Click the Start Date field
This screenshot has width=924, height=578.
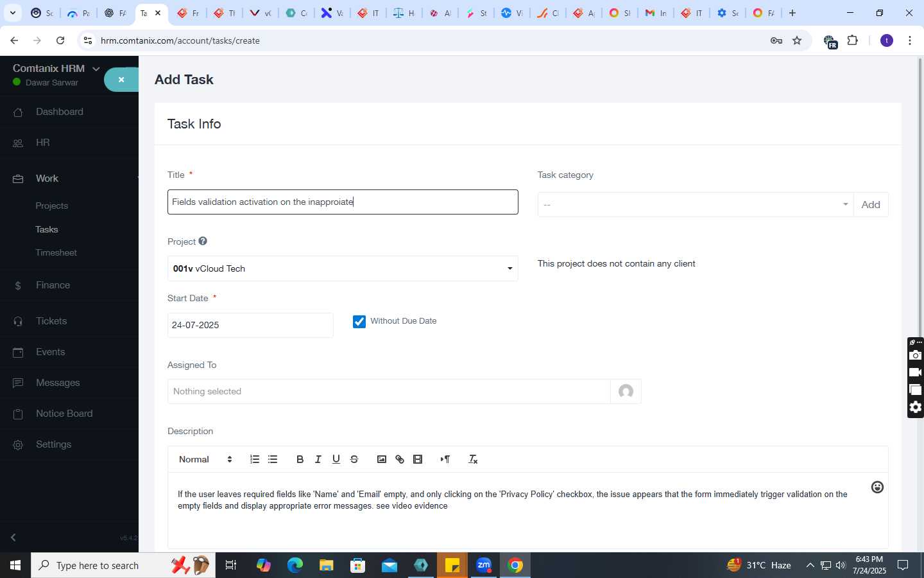coord(250,325)
